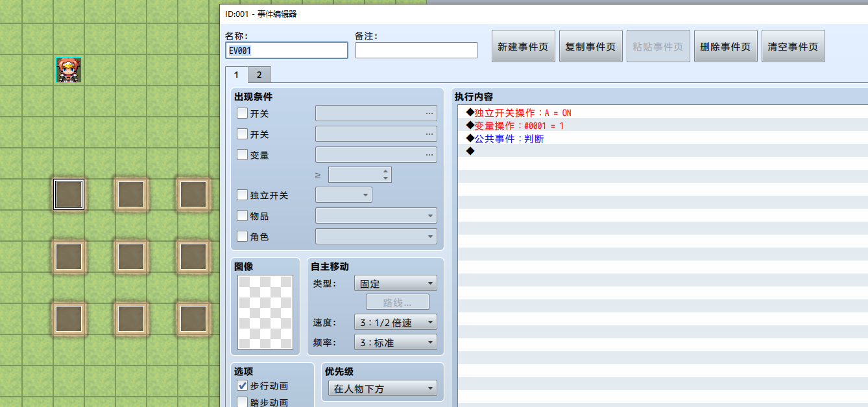Open the 优先级 在人物下方 dropdown
This screenshot has width=868, height=407.
tap(383, 389)
